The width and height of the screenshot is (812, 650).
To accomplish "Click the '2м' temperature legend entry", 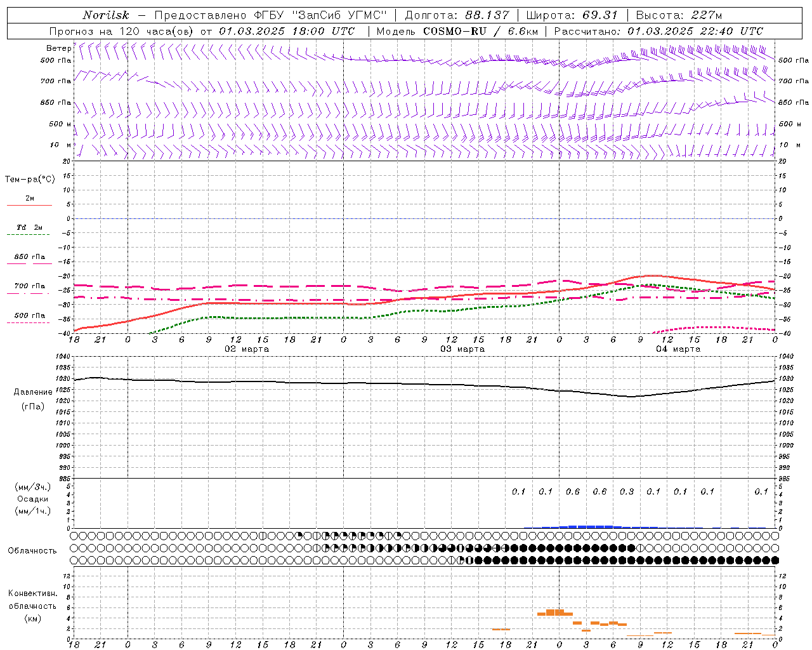I will tap(30, 199).
